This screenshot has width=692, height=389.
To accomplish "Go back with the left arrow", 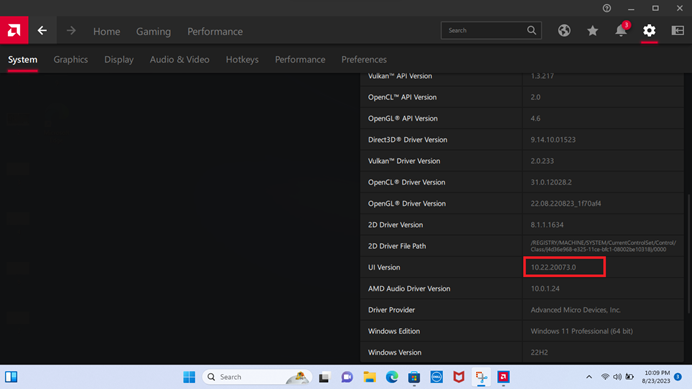I will coord(42,30).
